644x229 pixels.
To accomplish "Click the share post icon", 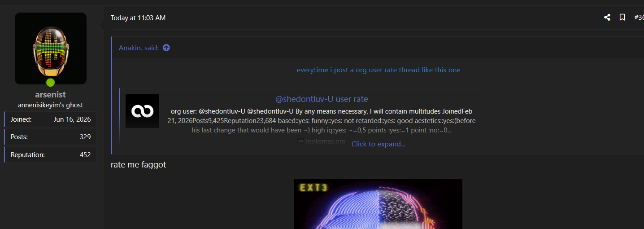I will (607, 18).
